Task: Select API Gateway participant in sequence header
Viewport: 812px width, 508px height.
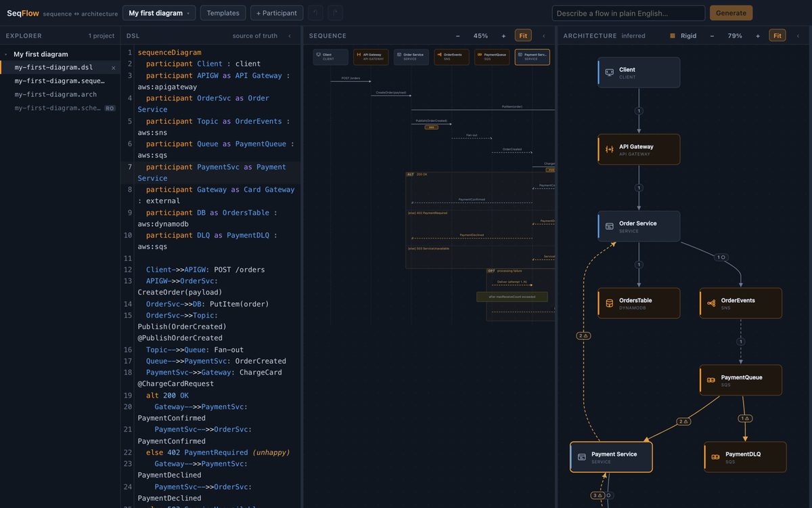Action: [x=371, y=57]
